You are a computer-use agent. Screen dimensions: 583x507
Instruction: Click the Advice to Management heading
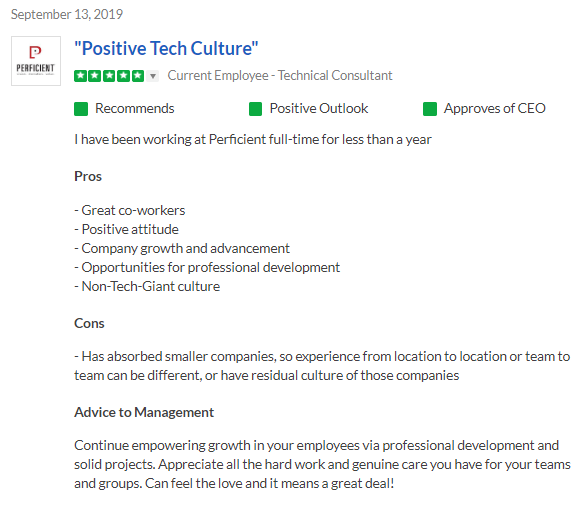point(144,412)
